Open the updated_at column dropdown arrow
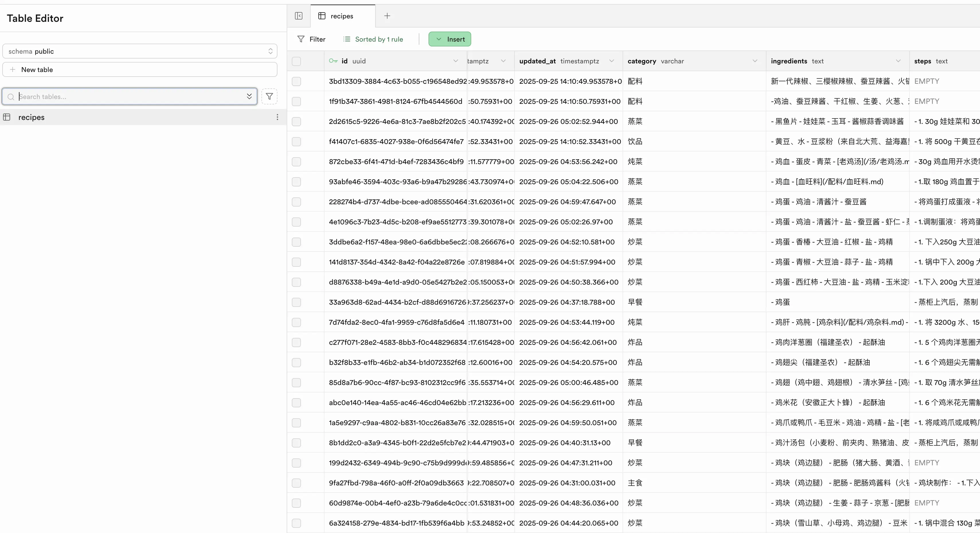The width and height of the screenshot is (980, 533). point(611,61)
